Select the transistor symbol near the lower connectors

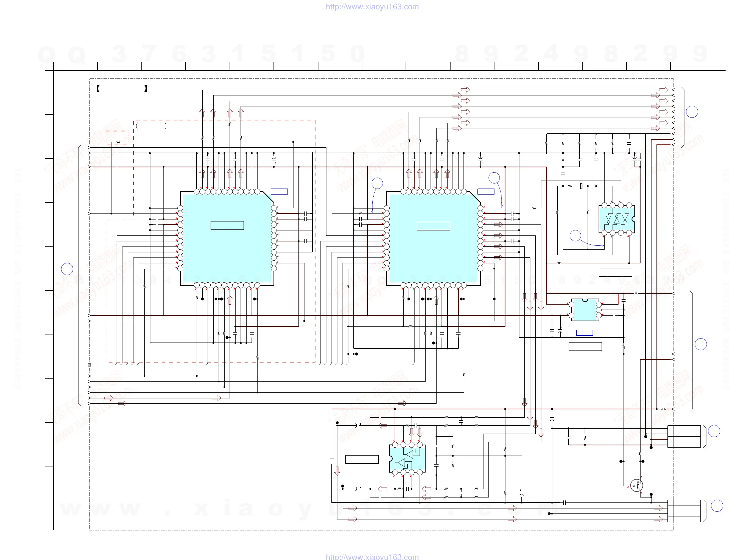637,485
